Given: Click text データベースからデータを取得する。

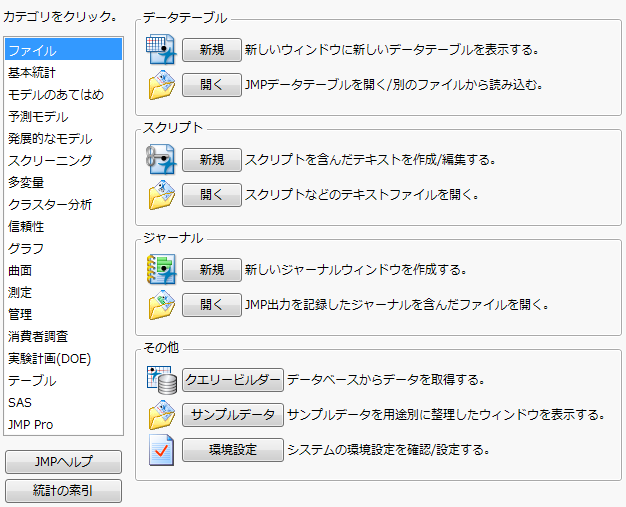Looking at the screenshot, I should [x=386, y=380].
